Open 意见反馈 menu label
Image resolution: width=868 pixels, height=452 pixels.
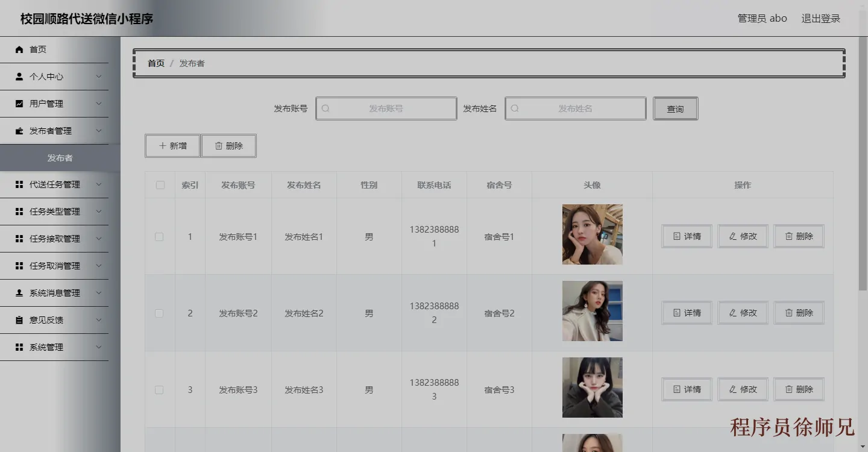coord(46,320)
